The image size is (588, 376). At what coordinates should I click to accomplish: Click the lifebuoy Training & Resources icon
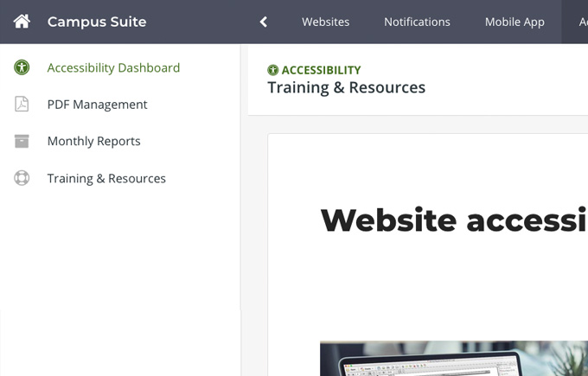tap(22, 178)
